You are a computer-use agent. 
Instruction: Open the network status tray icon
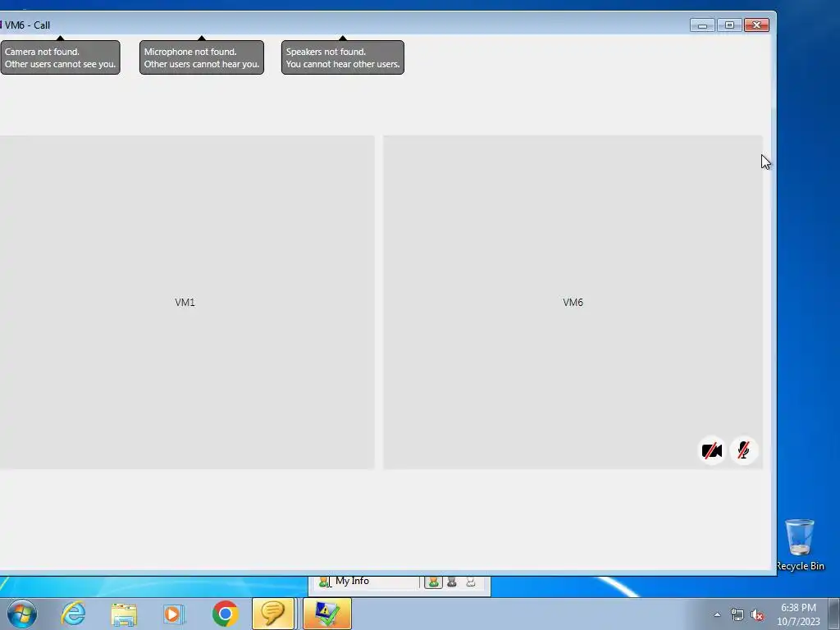[x=737, y=615]
